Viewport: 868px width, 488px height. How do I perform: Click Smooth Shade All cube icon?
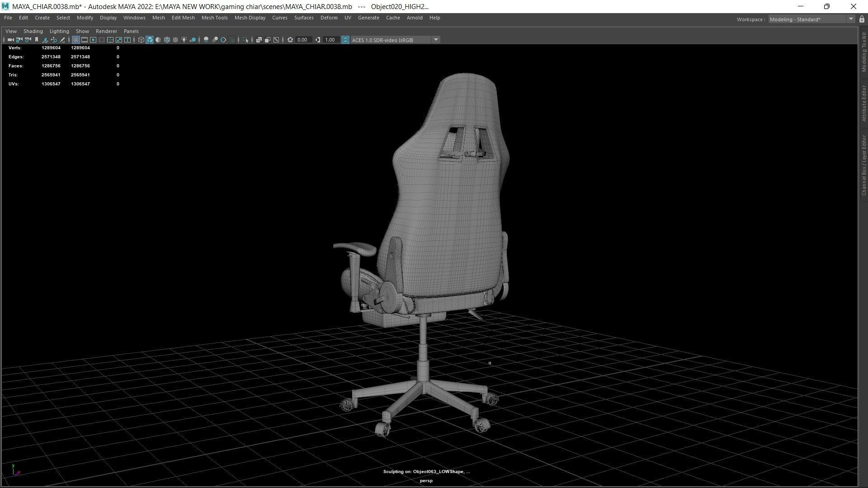click(150, 40)
